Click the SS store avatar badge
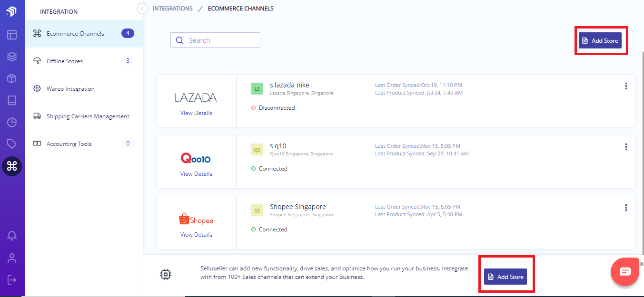644x297 pixels. 257,211
